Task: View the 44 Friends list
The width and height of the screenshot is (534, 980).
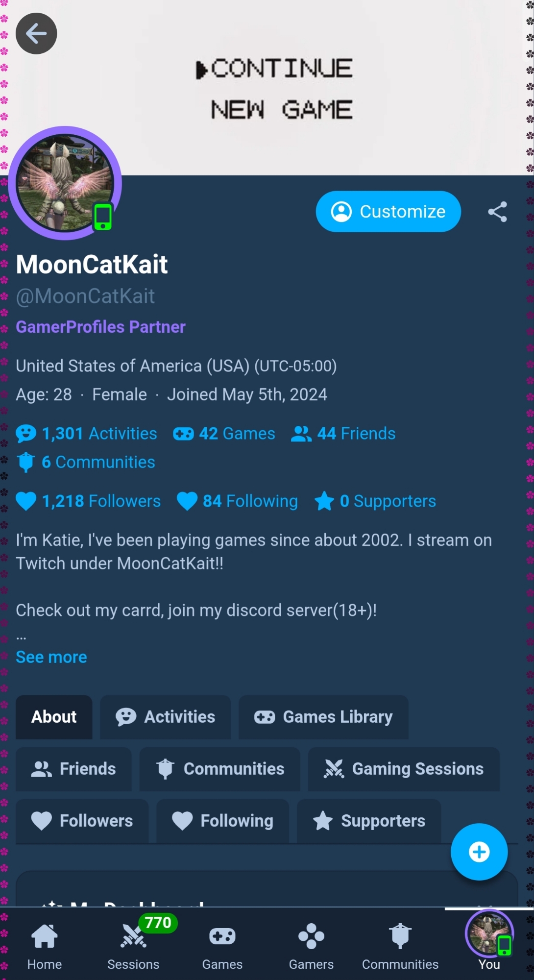Action: pyautogui.click(x=343, y=434)
